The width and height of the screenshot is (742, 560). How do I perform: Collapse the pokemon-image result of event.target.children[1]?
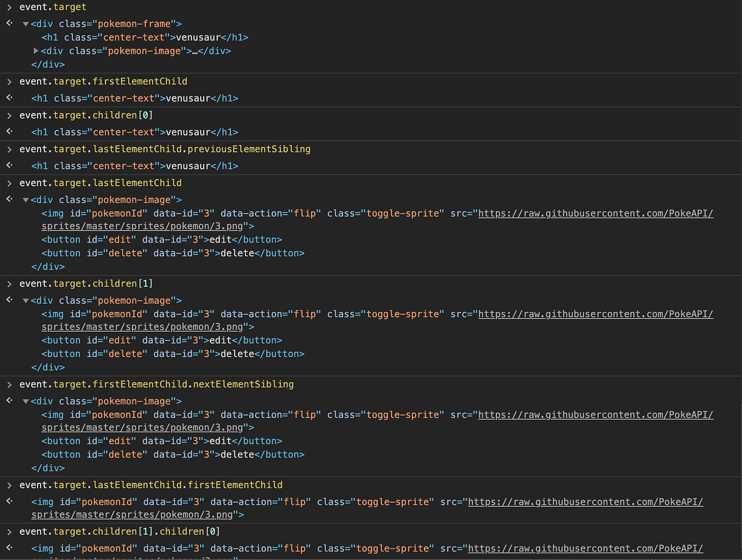pyautogui.click(x=25, y=300)
